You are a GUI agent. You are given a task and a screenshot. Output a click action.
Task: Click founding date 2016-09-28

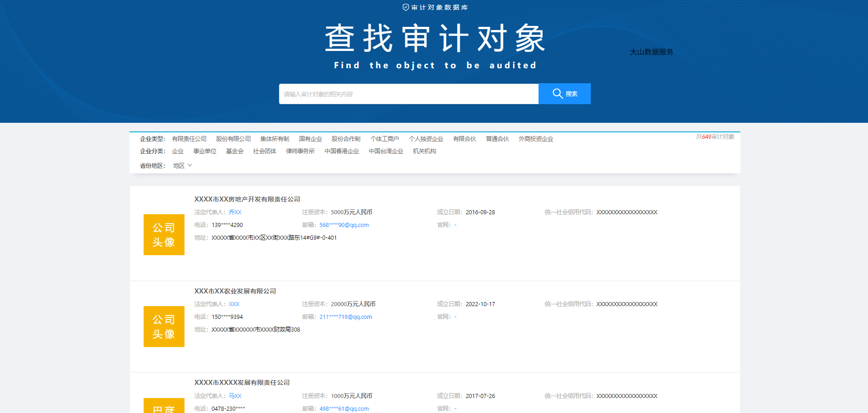click(x=480, y=212)
